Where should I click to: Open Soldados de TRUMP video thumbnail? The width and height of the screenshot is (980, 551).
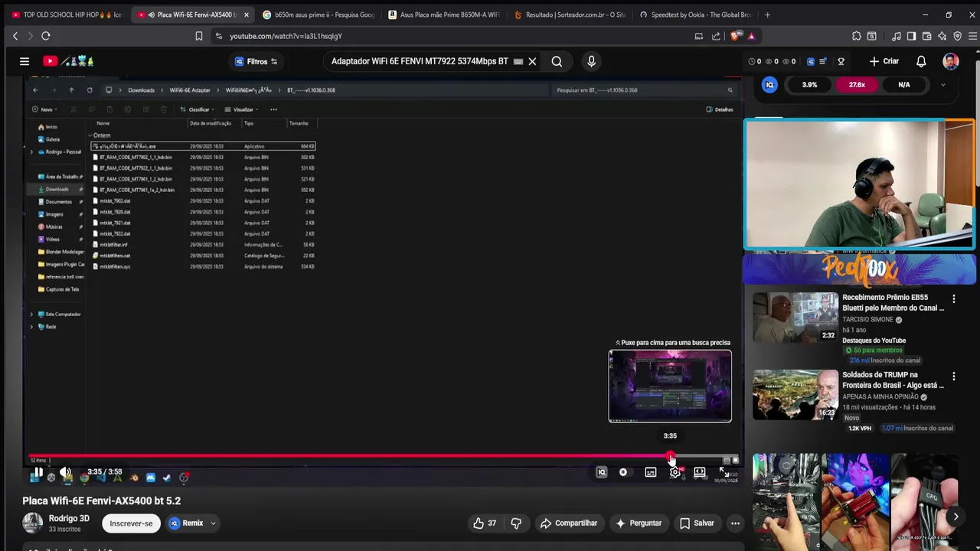click(x=795, y=395)
